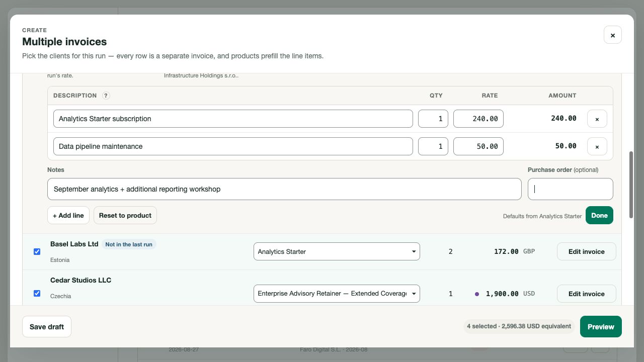Click the Basel Labs Ltd client name
This screenshot has width=644, height=362.
[74, 244]
